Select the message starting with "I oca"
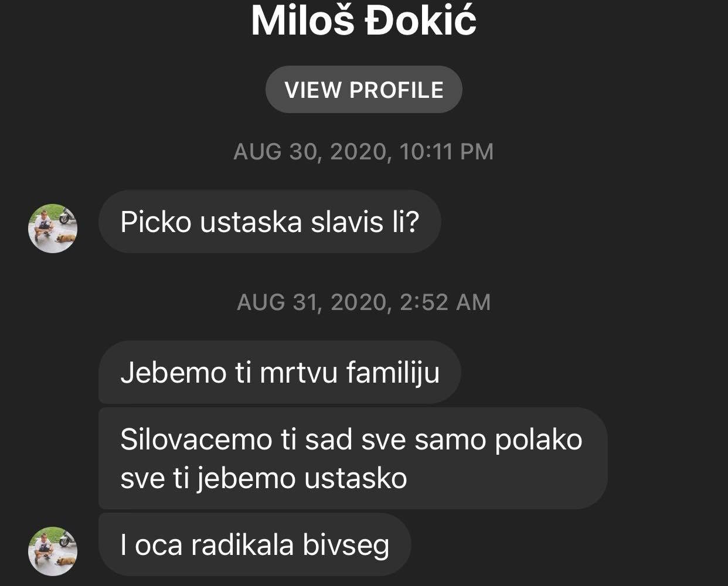Viewport: 728px width, 586px height. (x=254, y=544)
